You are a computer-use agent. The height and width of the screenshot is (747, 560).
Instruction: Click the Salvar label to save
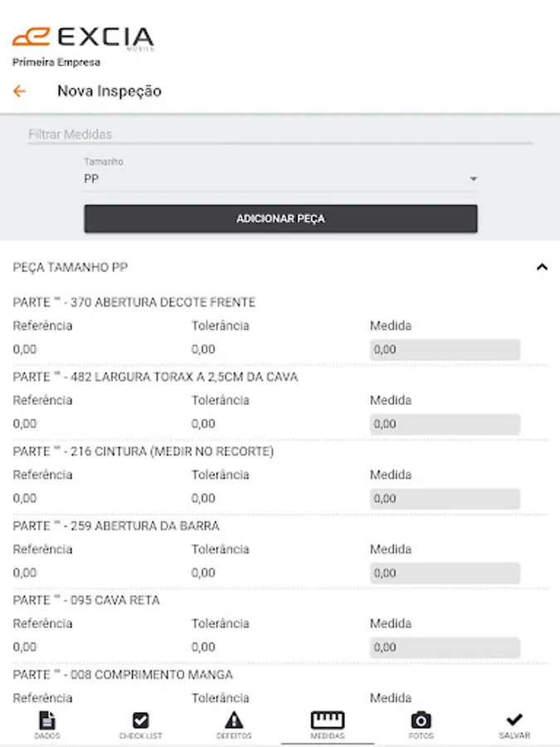514,736
